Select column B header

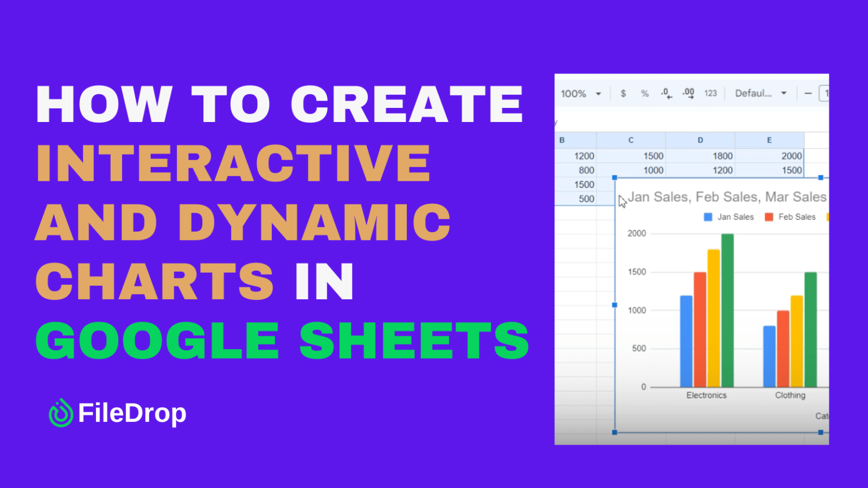tap(575, 140)
